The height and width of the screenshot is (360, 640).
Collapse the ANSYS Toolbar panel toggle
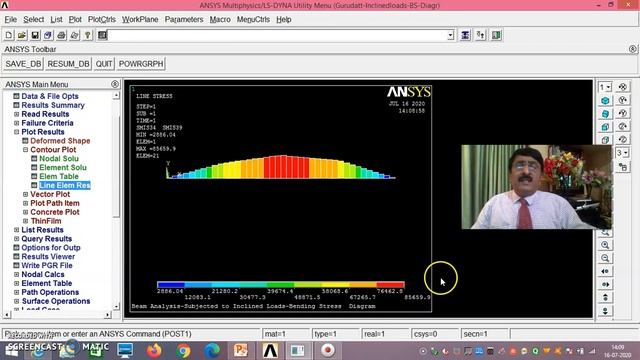[x=632, y=49]
